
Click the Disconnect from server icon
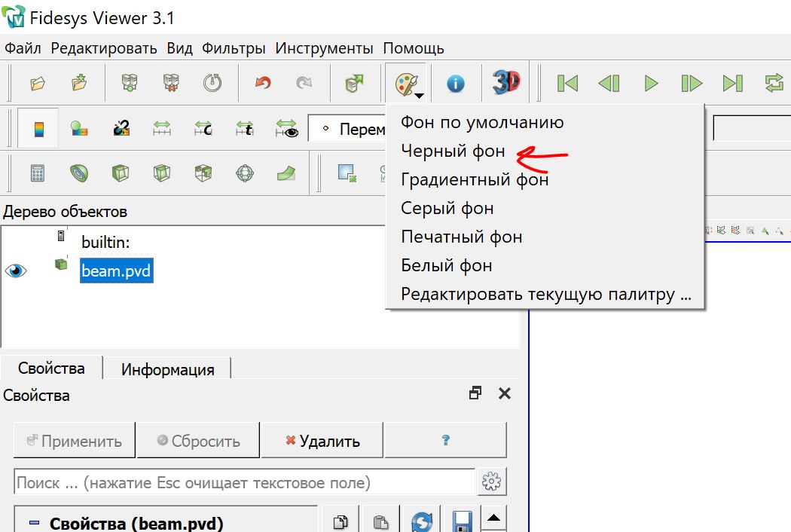pos(171,83)
